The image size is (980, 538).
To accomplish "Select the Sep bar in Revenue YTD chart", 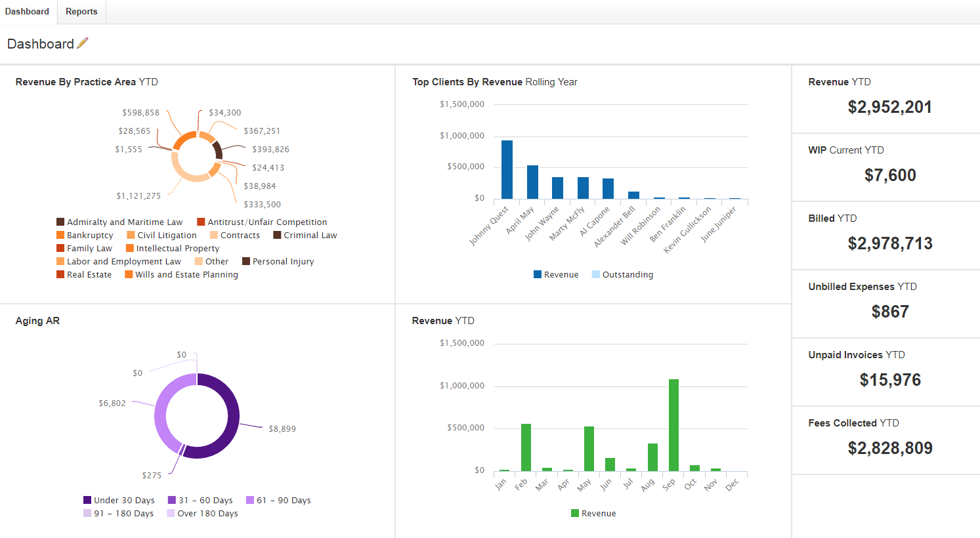I will (673, 424).
